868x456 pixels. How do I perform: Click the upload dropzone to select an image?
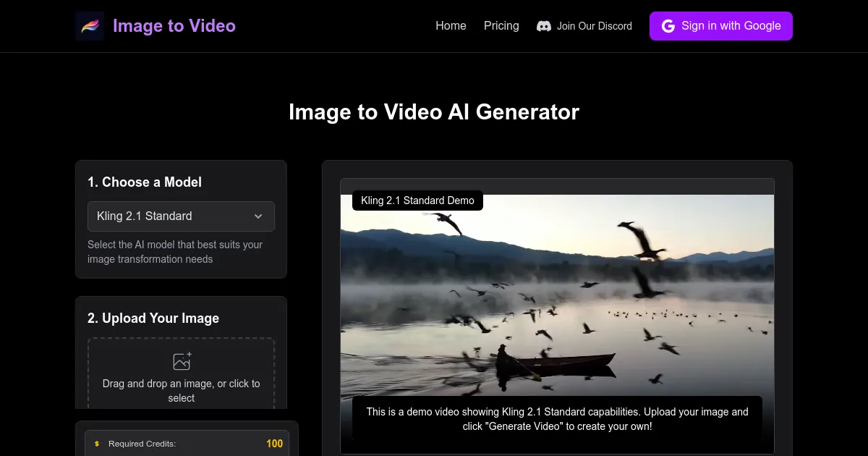(x=181, y=373)
